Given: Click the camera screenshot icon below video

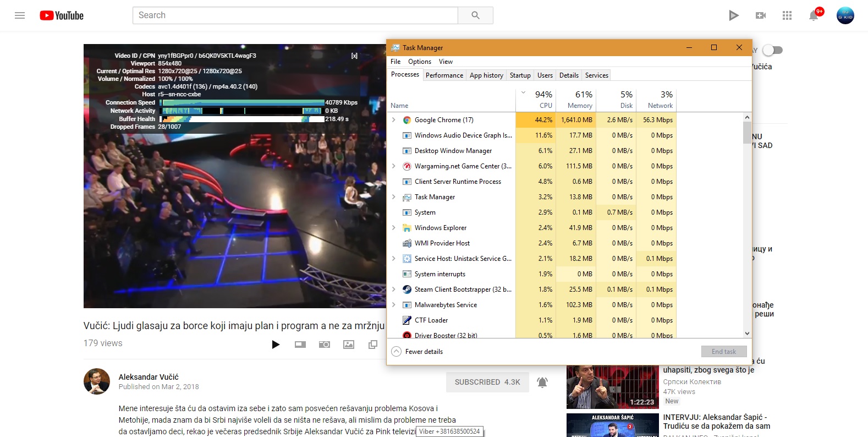Looking at the screenshot, I should (325, 345).
